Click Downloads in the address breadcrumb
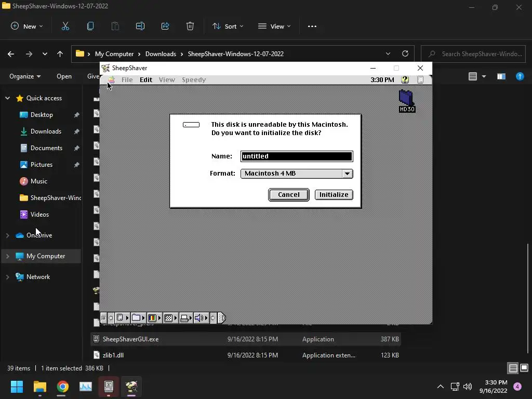Viewport: 532px width, 399px height. pos(161,54)
